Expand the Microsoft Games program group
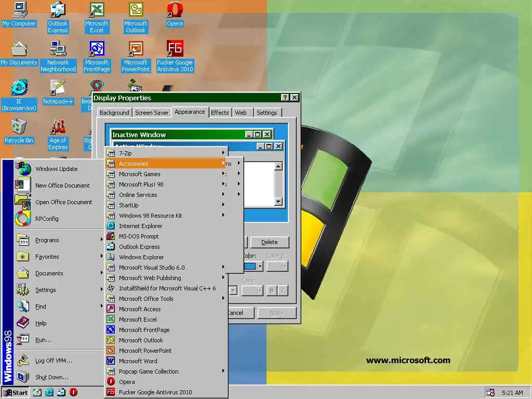This screenshot has height=399, width=532. pyautogui.click(x=166, y=174)
